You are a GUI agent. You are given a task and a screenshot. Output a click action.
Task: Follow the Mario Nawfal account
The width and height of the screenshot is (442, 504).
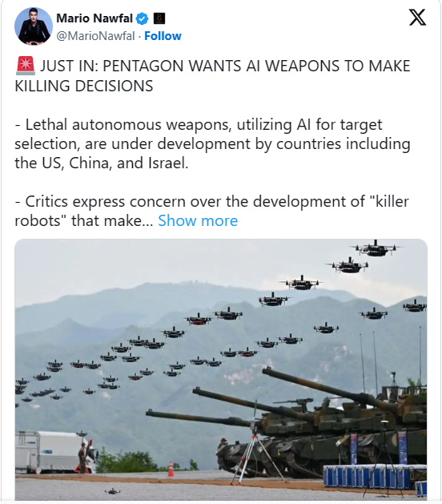click(163, 36)
